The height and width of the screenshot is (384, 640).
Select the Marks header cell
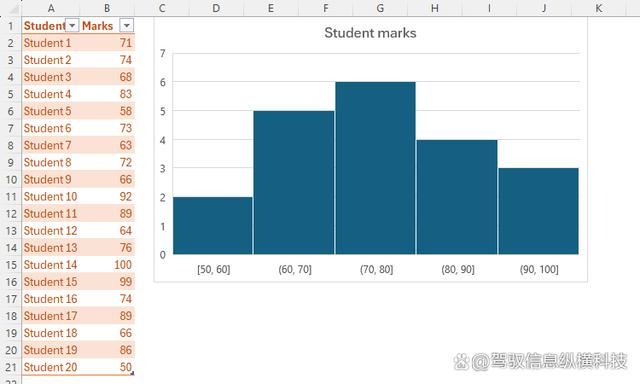pos(107,26)
